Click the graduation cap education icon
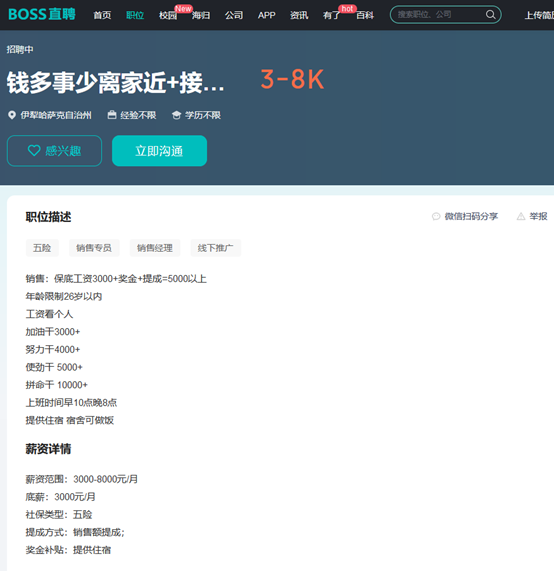The width and height of the screenshot is (554, 571). point(176,115)
